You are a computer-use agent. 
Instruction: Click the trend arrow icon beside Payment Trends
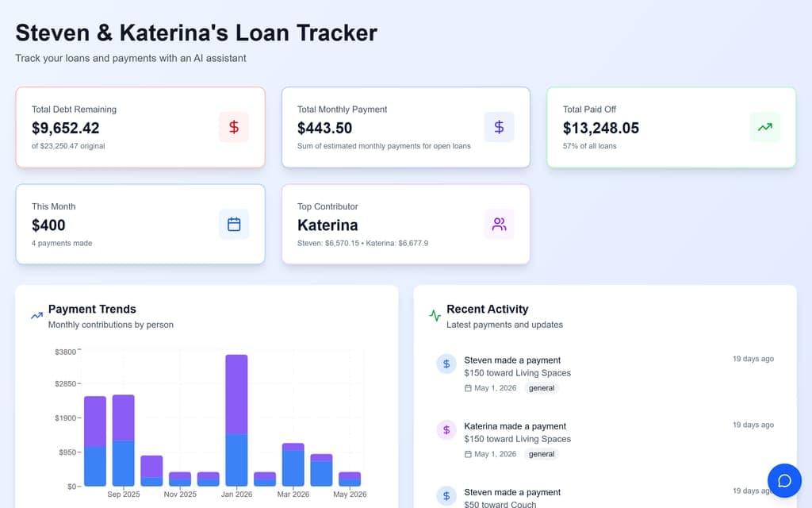pos(36,315)
